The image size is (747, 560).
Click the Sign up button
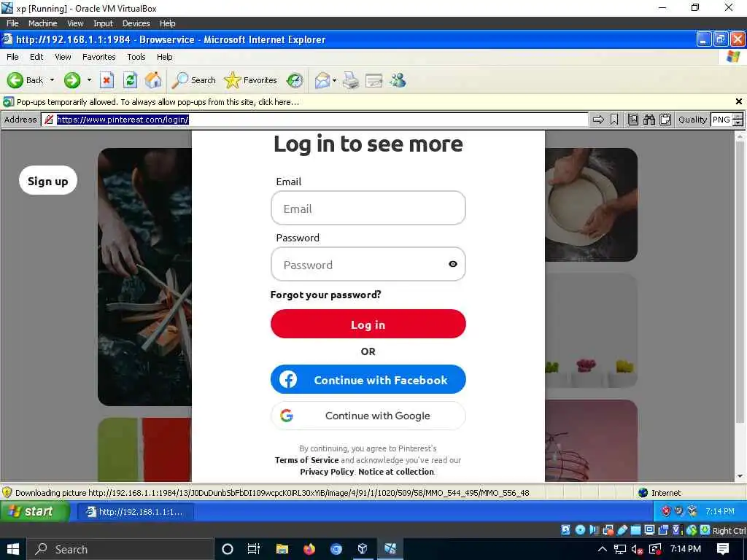tap(47, 181)
